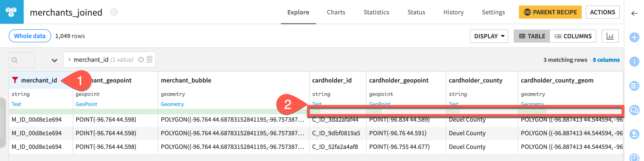
Task: Click the search field in filter bar
Action: [22, 60]
